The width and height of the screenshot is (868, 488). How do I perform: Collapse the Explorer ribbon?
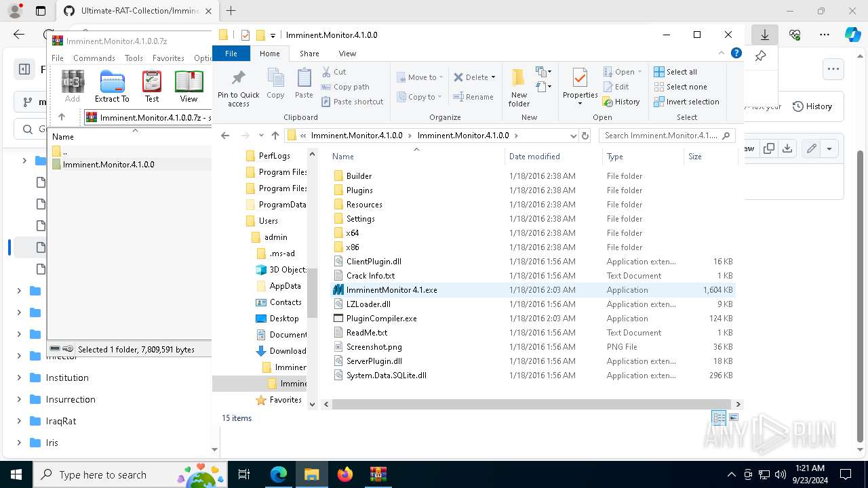[x=722, y=53]
